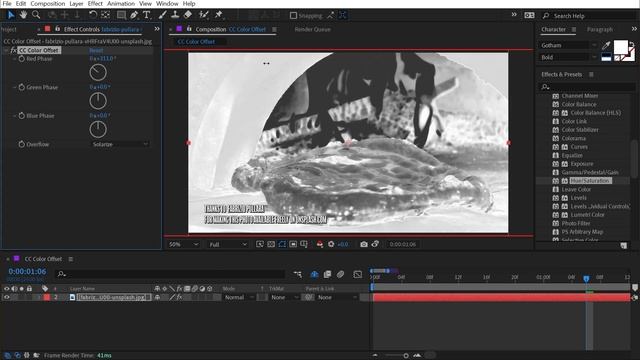Viewport: 640px width, 360px height.
Task: Click the eyedropper in Character panel
Action: [x=607, y=45]
